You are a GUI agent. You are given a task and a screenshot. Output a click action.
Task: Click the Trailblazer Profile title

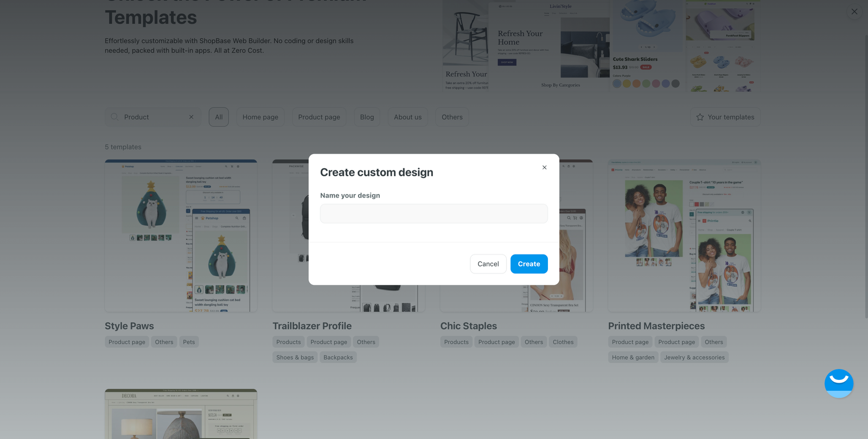pyautogui.click(x=312, y=326)
